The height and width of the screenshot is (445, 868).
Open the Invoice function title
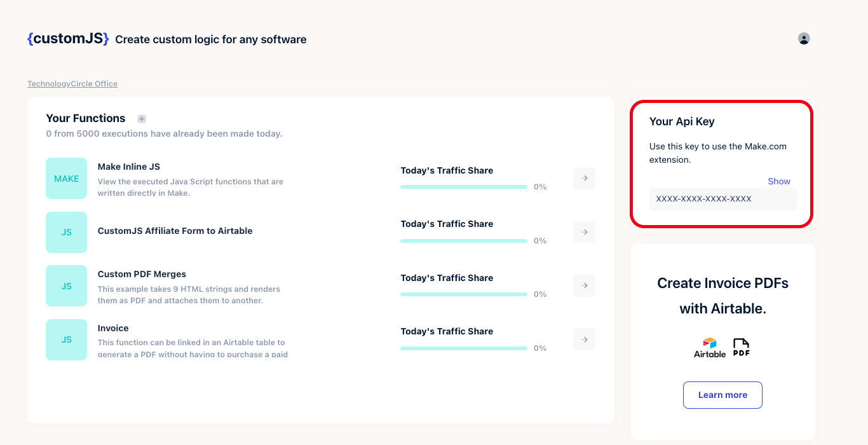point(113,328)
